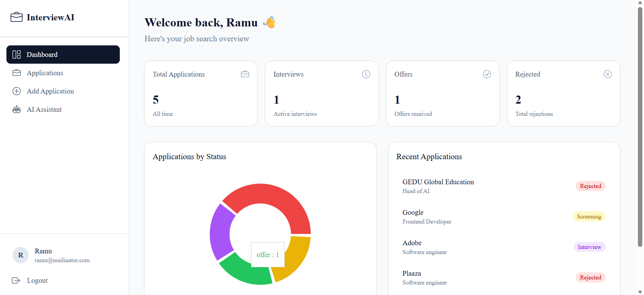Click the scrollbar down arrow
Screen dimensions: 644x295
coord(640,292)
